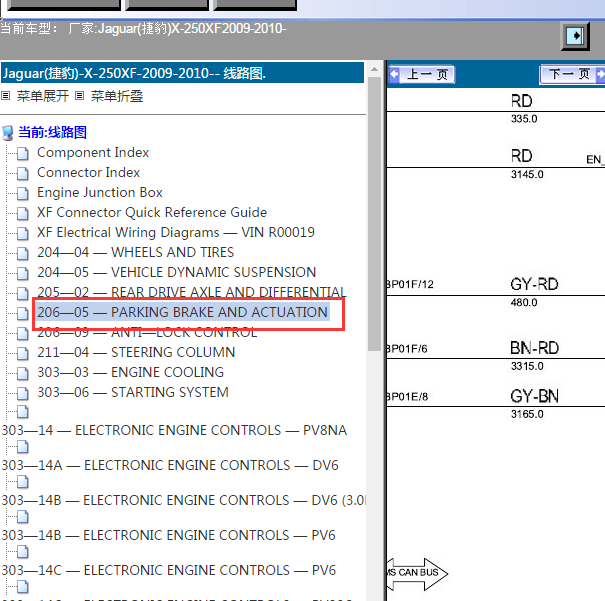This screenshot has height=601, width=605.
Task: Click the panel toggle arrow icon at top right
Action: [575, 36]
